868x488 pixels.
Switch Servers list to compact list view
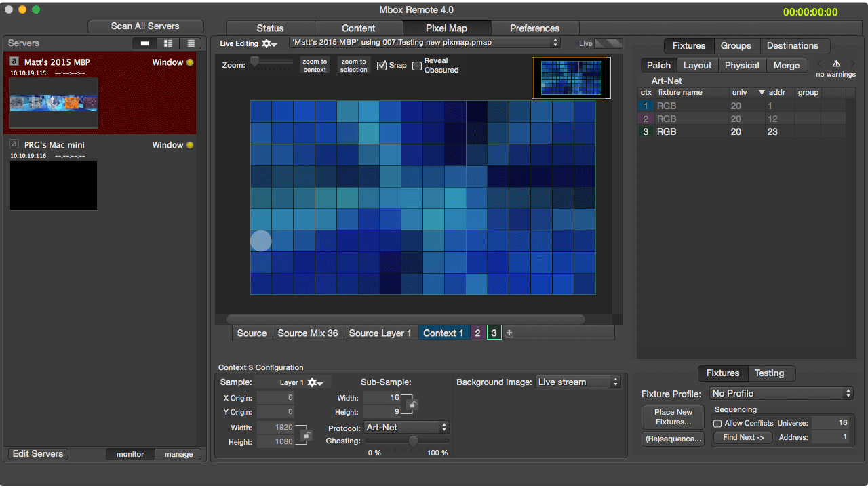pyautogui.click(x=191, y=43)
